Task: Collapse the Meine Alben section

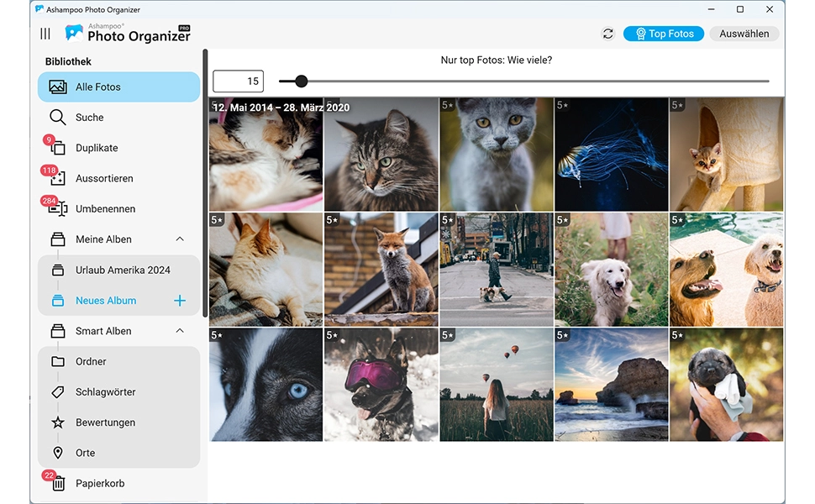Action: point(181,239)
